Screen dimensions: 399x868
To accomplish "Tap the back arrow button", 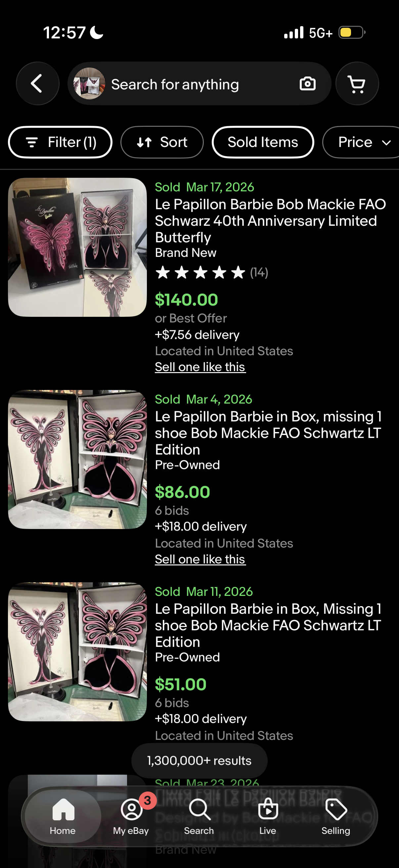I will pos(37,83).
